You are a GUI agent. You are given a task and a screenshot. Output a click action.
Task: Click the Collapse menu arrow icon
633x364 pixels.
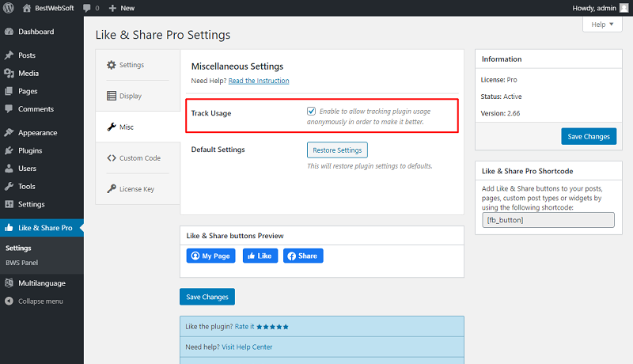(x=9, y=301)
